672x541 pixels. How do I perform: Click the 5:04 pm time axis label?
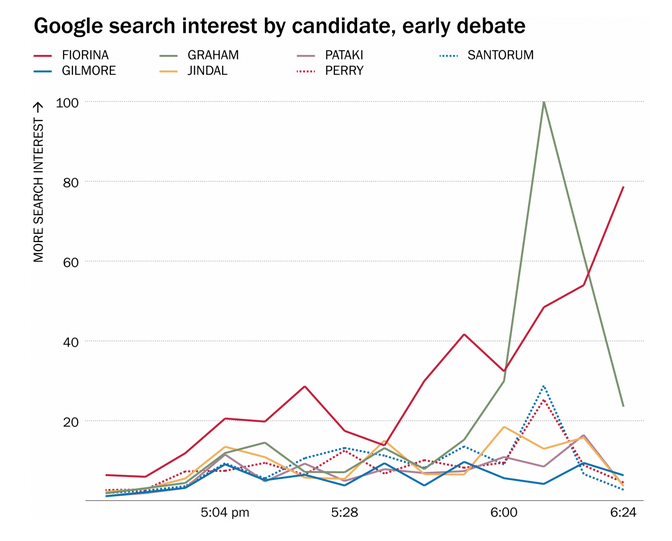click(x=224, y=513)
